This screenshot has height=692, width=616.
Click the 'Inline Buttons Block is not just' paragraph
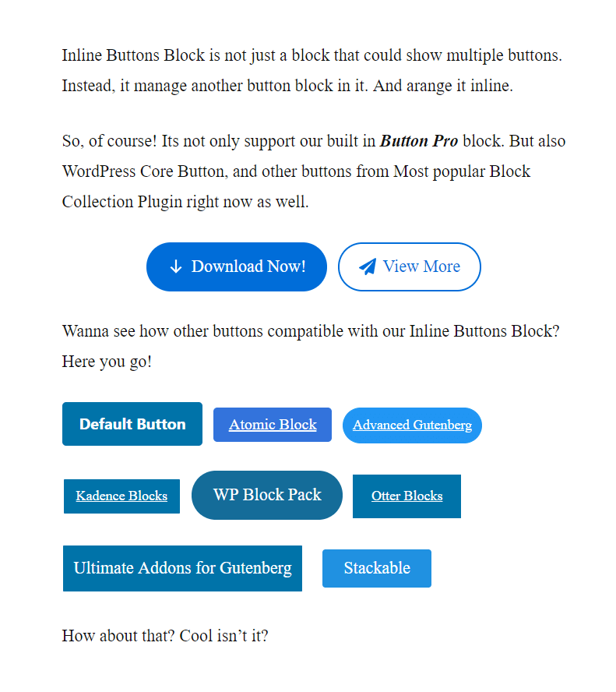click(312, 71)
